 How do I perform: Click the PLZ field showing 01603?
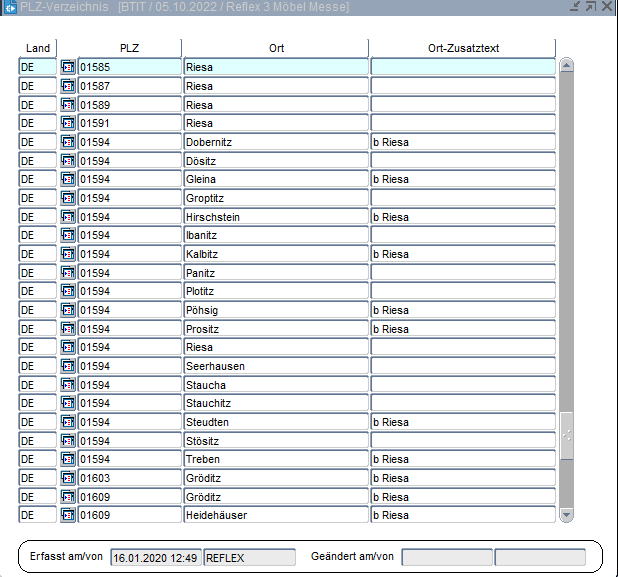pos(130,478)
